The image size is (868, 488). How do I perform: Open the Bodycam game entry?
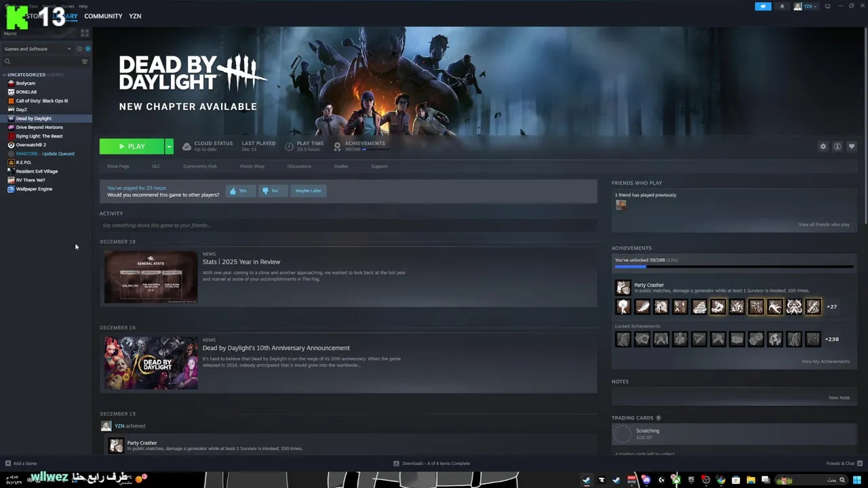click(x=25, y=83)
